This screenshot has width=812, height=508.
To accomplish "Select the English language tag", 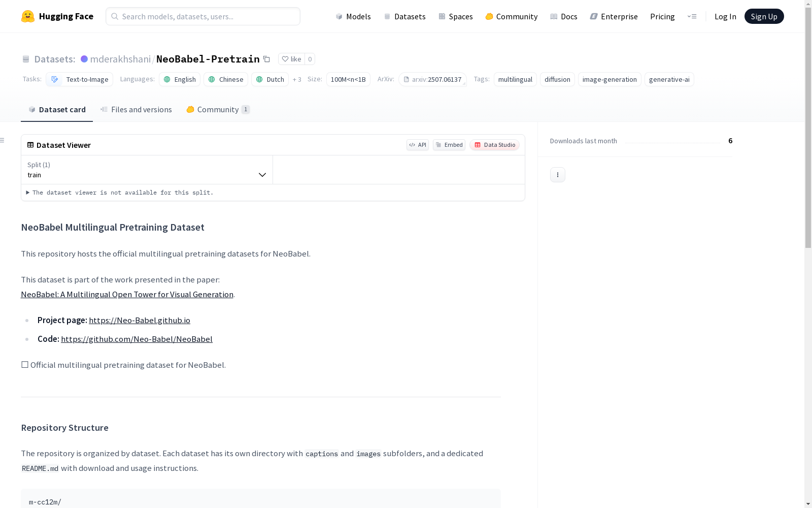I will click(180, 79).
